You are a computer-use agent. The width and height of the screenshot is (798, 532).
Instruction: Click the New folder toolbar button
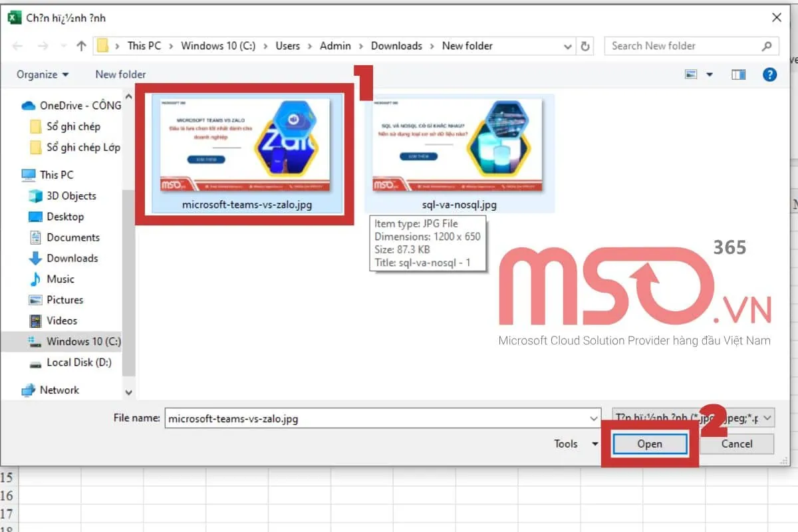click(120, 74)
